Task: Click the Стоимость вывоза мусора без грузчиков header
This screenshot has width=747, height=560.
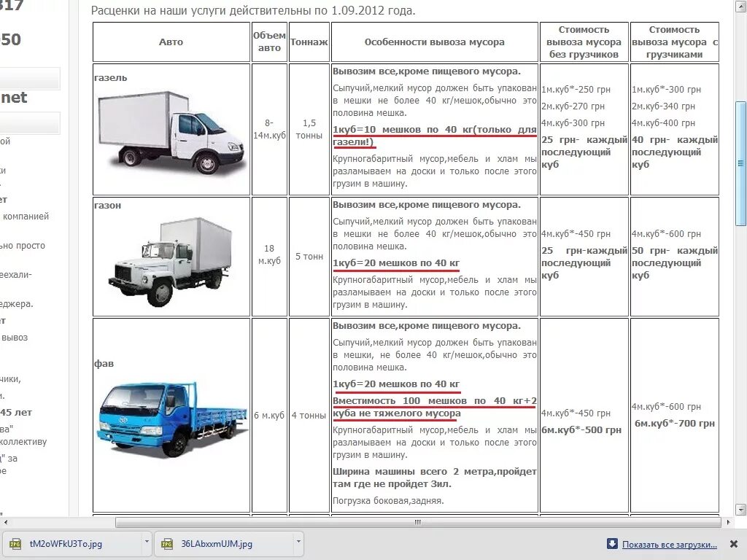Action: coord(584,42)
